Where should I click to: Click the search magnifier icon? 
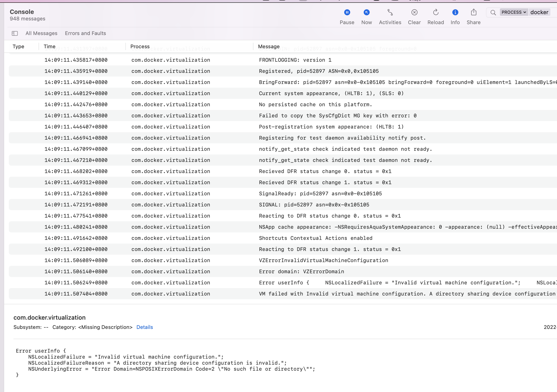click(x=493, y=12)
